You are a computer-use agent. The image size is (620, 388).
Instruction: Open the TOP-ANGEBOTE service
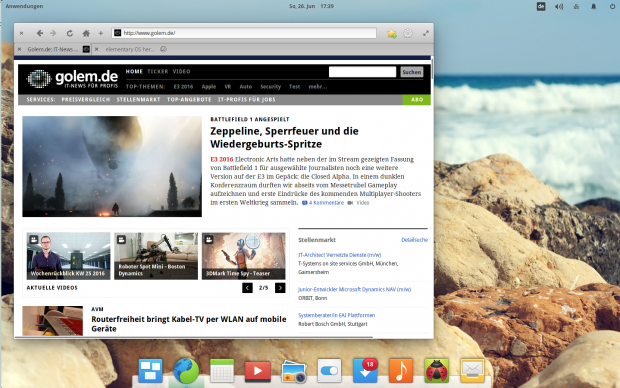point(189,100)
